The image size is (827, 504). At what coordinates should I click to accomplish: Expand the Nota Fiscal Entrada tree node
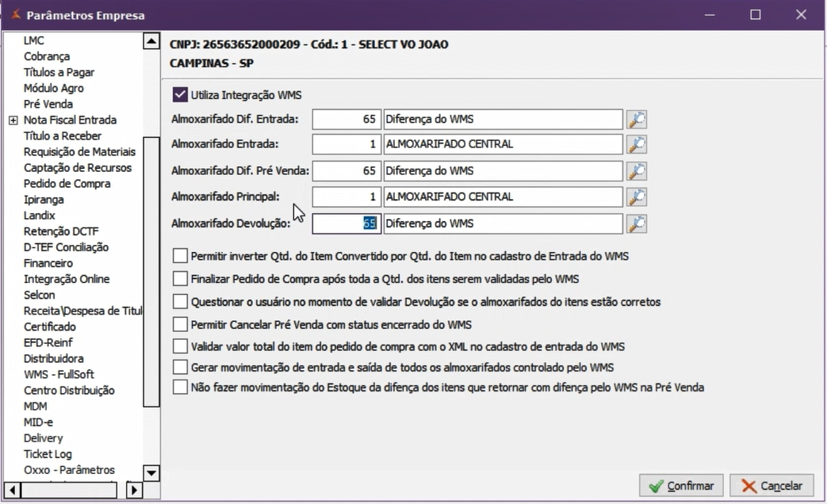click(13, 120)
